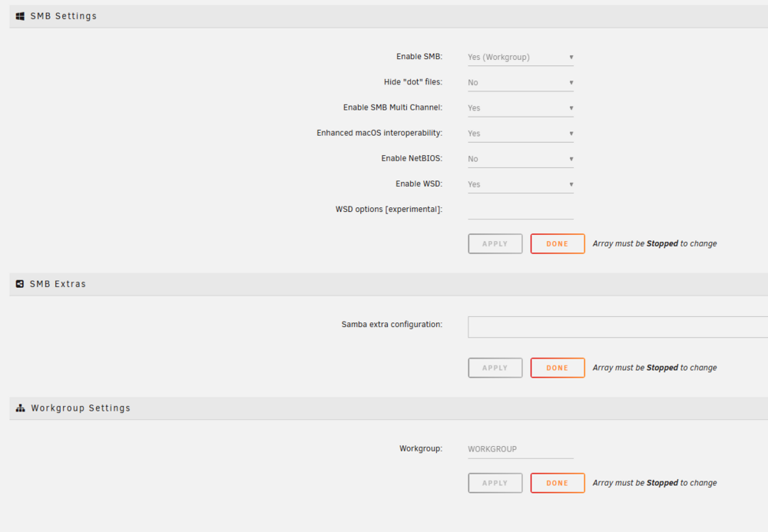This screenshot has width=768, height=532.
Task: Click the "WSD options [experimental]:" label
Action: 389,210
